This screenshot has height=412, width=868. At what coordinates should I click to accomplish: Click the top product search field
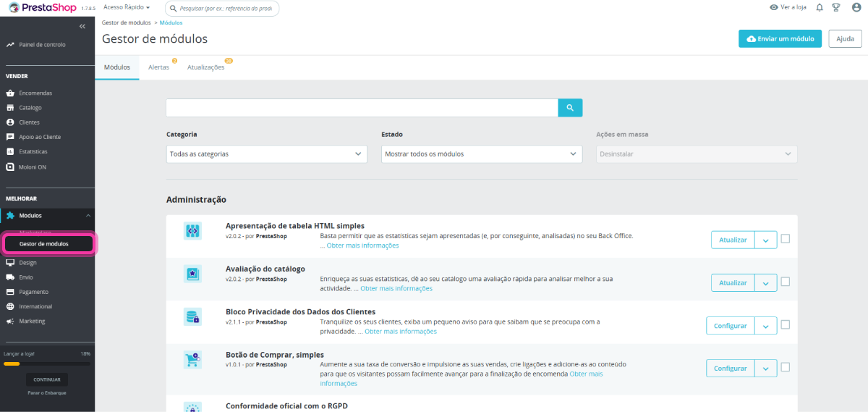pyautogui.click(x=222, y=8)
